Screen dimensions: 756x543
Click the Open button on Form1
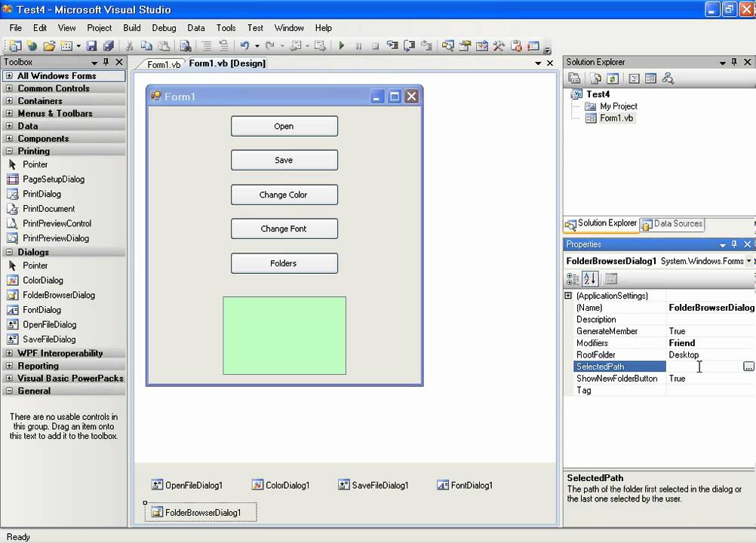[x=284, y=126]
